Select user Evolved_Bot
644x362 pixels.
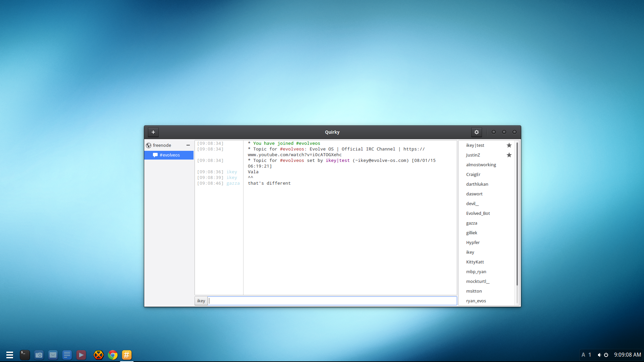point(478,213)
